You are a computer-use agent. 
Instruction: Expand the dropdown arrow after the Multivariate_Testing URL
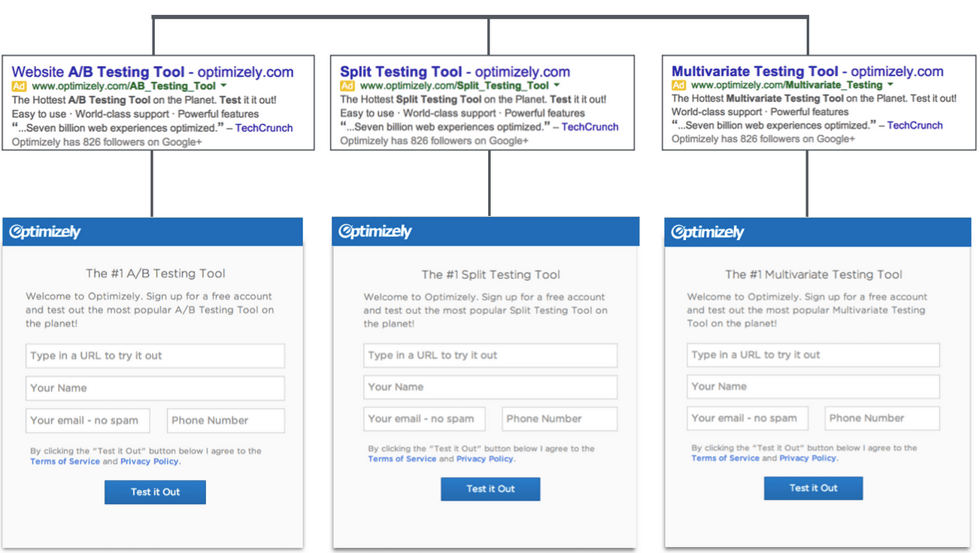[x=890, y=85]
